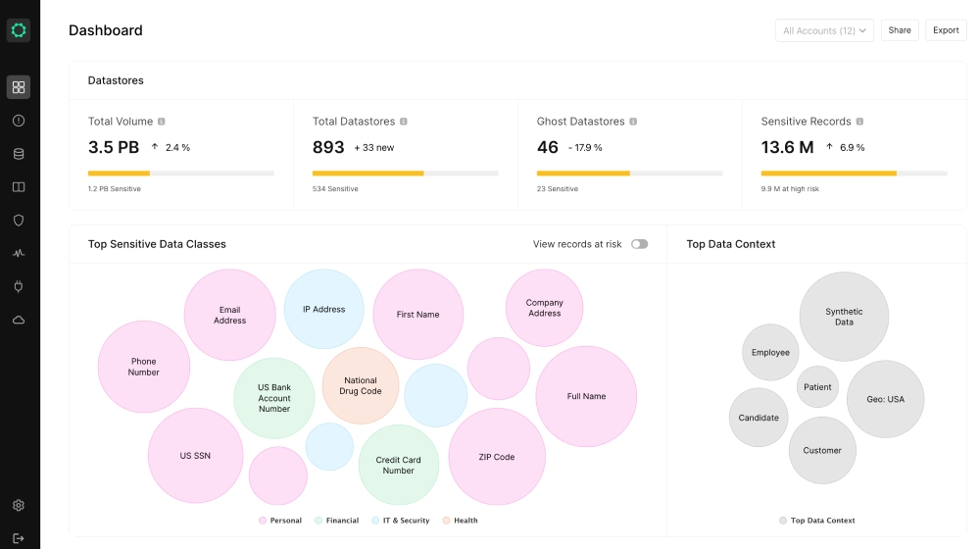Viewport: 980px width, 549px height.
Task: Click info icon beside Ghost Datastores
Action: pos(633,122)
